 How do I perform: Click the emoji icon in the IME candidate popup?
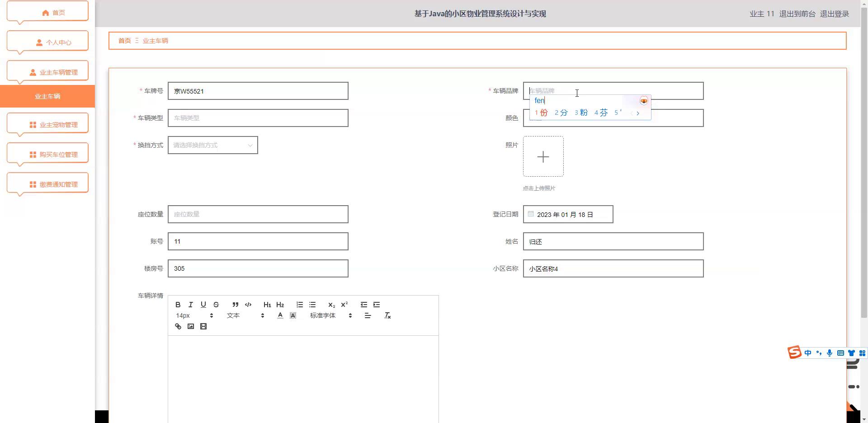coord(644,101)
